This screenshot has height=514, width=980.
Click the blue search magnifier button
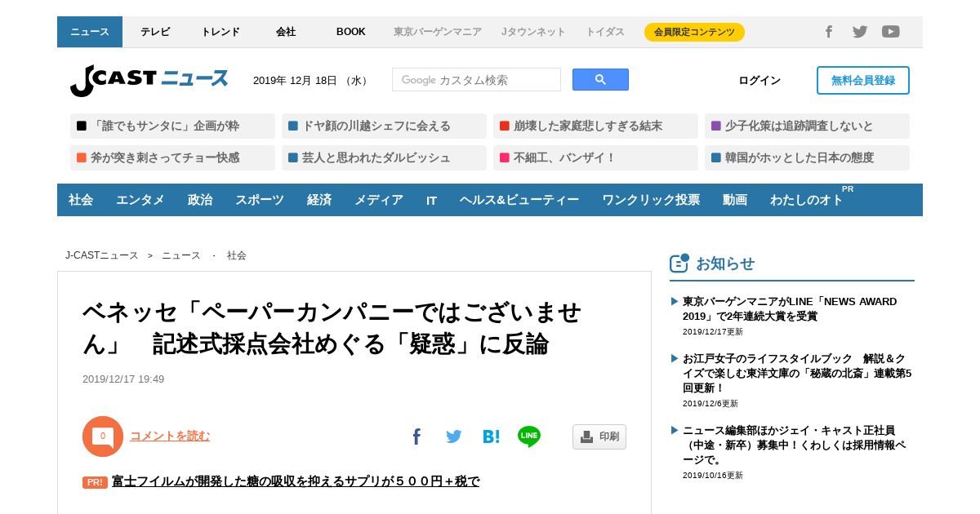point(600,80)
